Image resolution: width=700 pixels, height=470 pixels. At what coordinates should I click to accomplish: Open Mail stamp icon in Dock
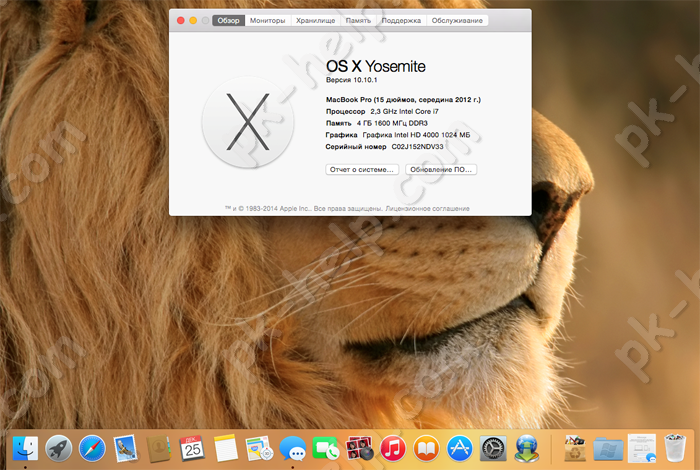click(x=125, y=448)
